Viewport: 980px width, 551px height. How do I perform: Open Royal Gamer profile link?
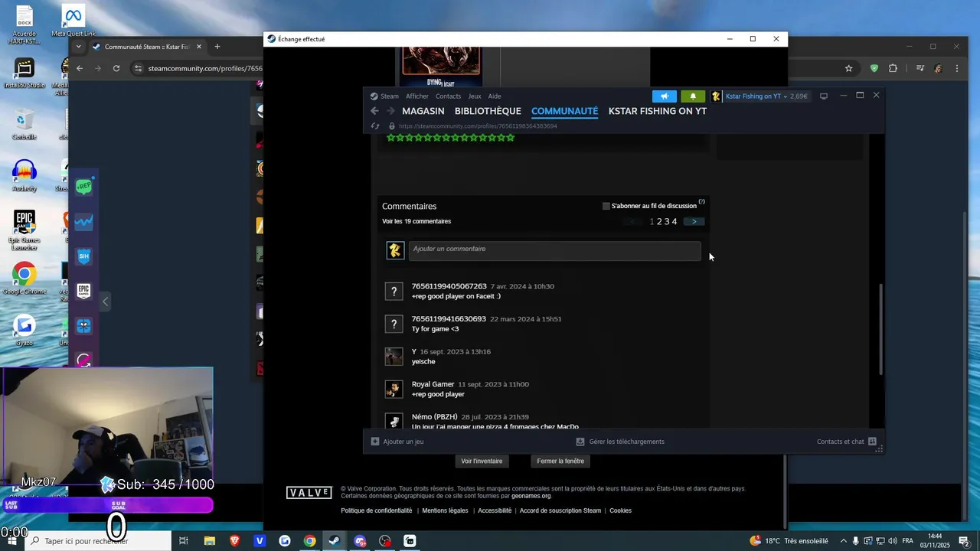click(x=433, y=384)
